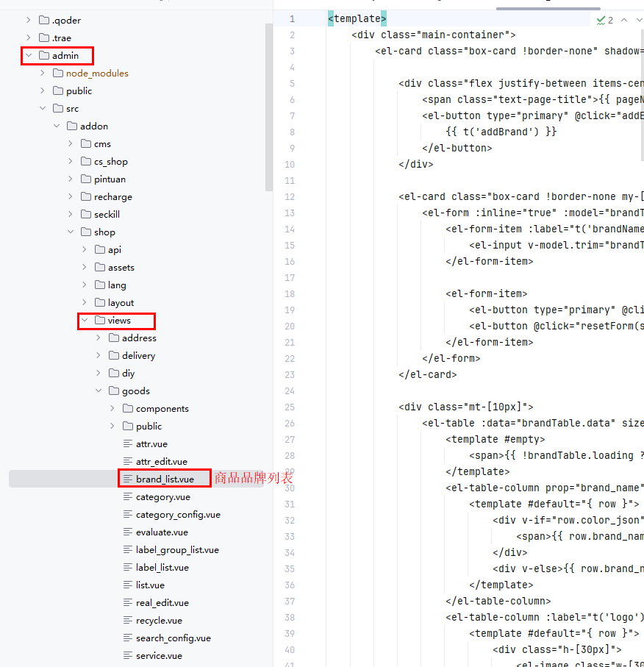Jump to previous highlighted problem arrow
644x667 pixels.
624,20
